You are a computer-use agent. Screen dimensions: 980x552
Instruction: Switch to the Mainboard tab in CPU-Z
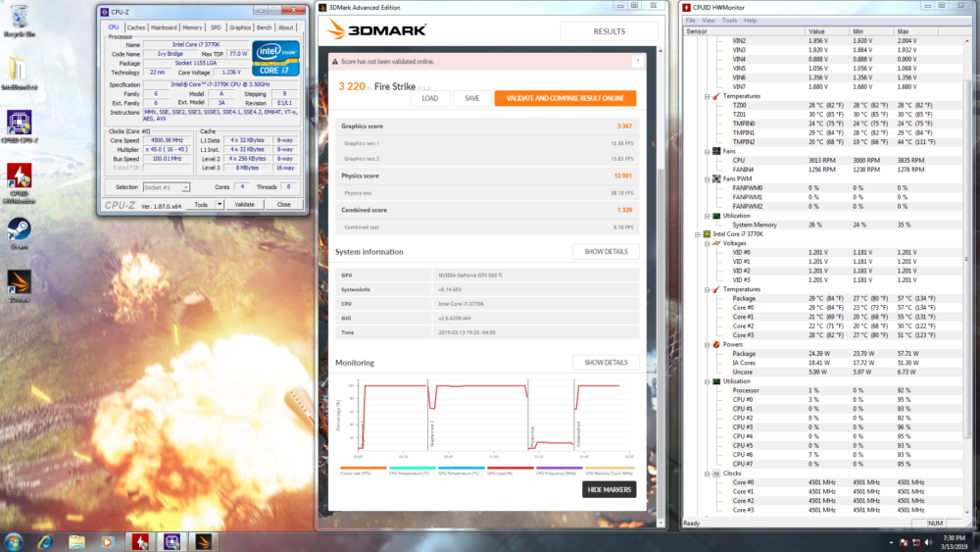[x=164, y=27]
